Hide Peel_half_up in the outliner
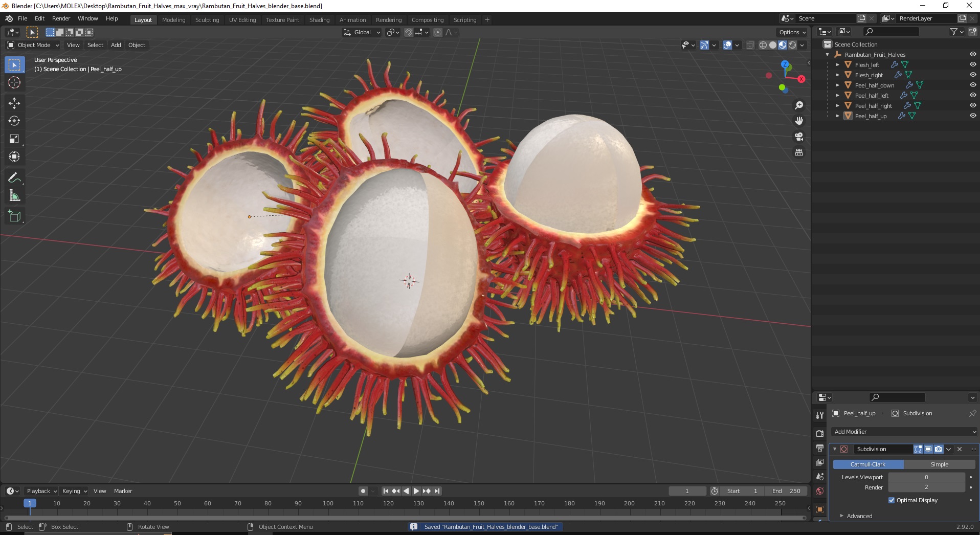Viewport: 980px width, 535px height. pyautogui.click(x=973, y=116)
